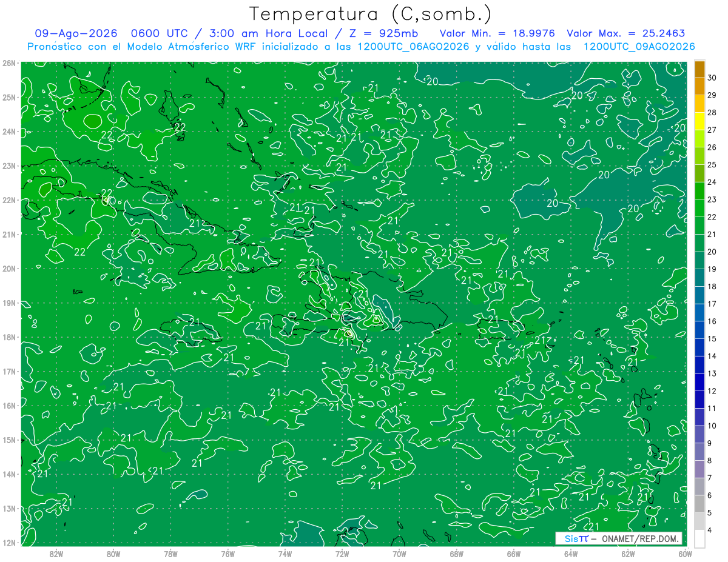Click the 23N latitude axis label

(x=9, y=166)
